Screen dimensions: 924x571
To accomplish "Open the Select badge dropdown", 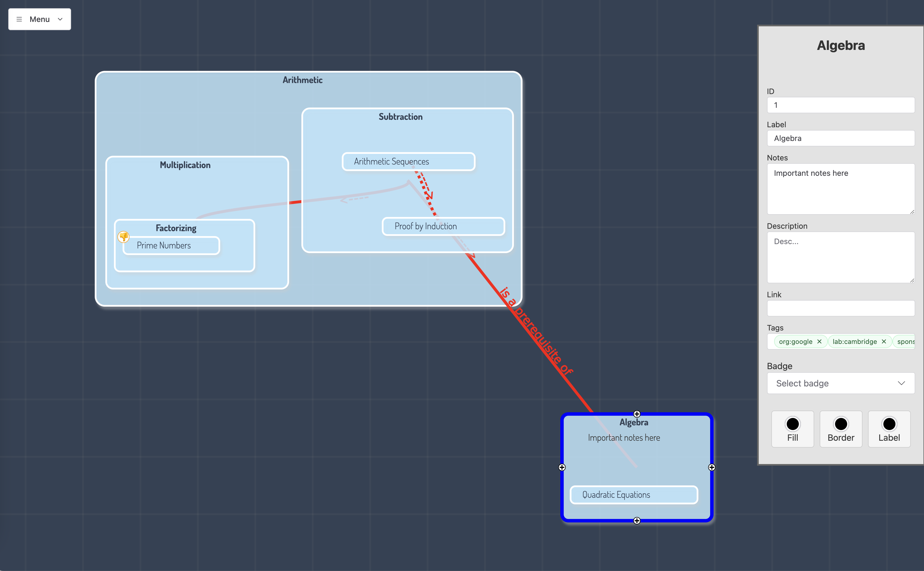I will [841, 383].
